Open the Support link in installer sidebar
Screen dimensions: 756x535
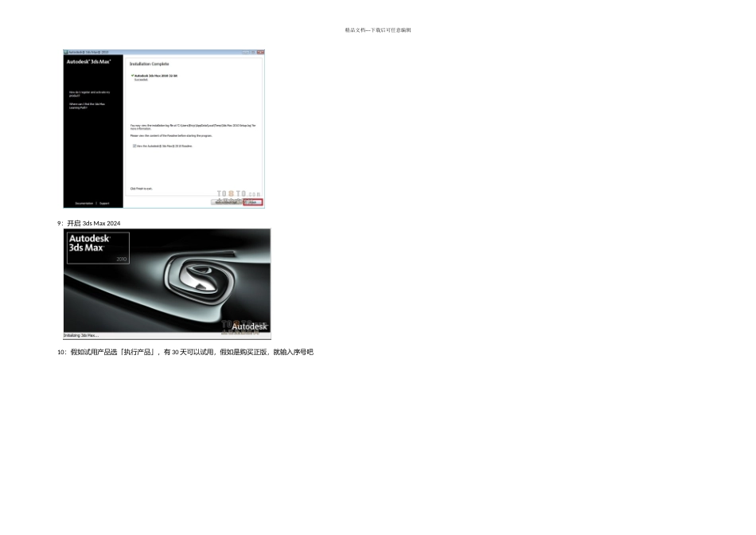coord(104,204)
